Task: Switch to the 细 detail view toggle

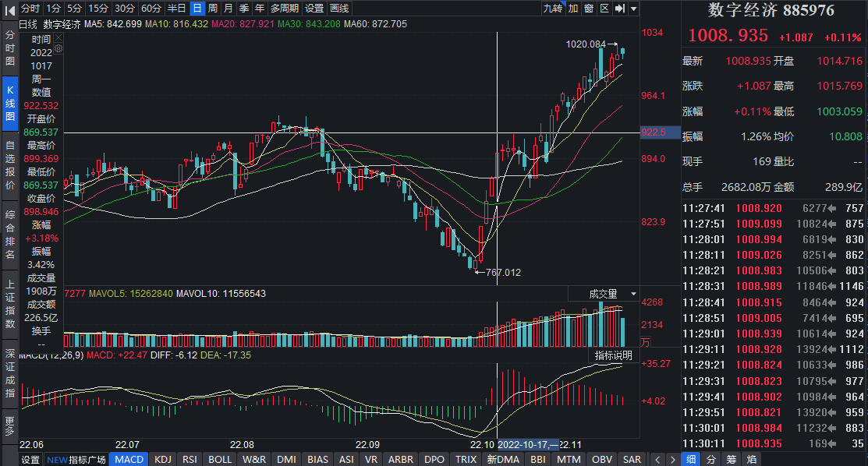Action: tap(690, 459)
